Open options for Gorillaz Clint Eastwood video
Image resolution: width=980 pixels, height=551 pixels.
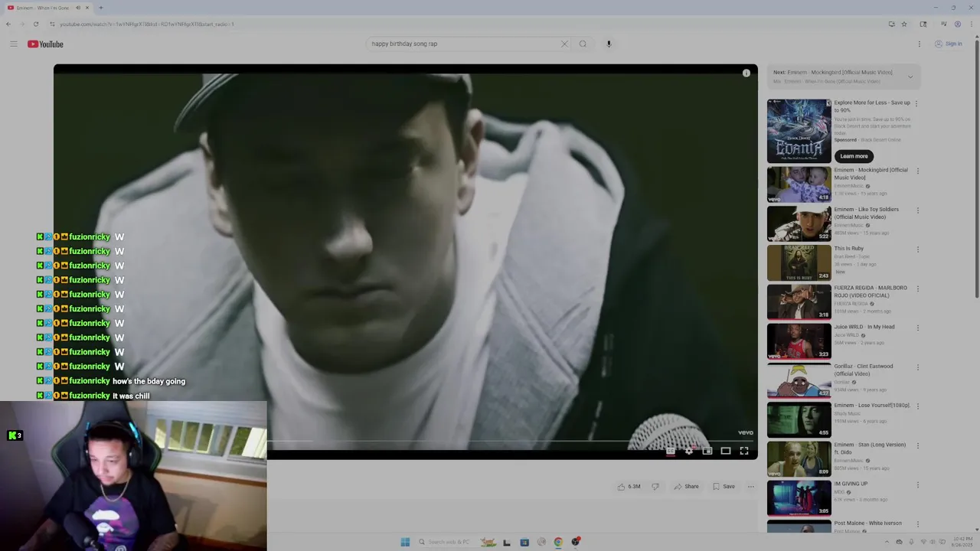click(x=916, y=367)
